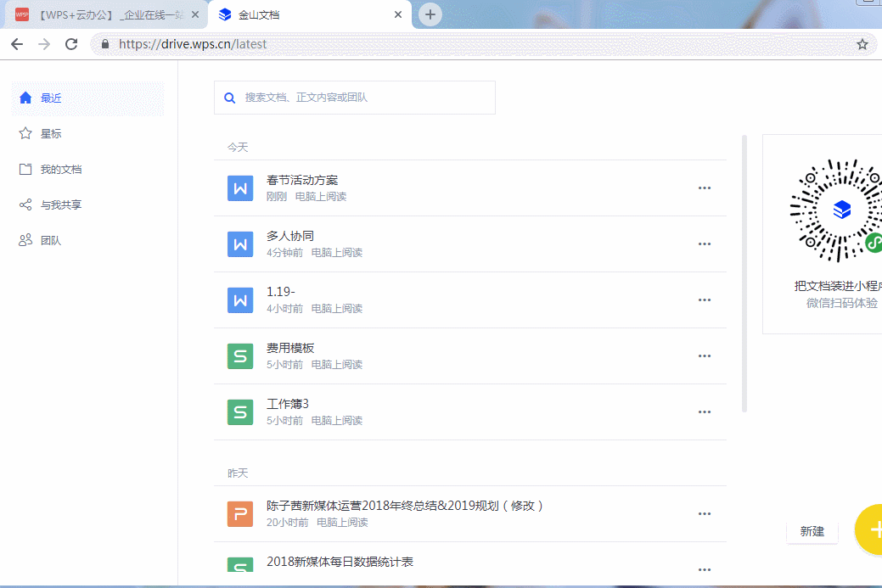
Task: Reload the page in the browser
Action: (71, 44)
